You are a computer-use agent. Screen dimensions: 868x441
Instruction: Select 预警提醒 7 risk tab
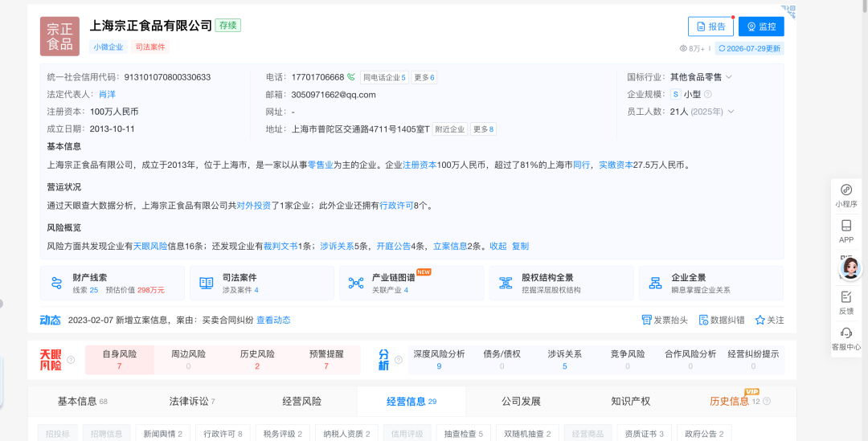[326, 360]
